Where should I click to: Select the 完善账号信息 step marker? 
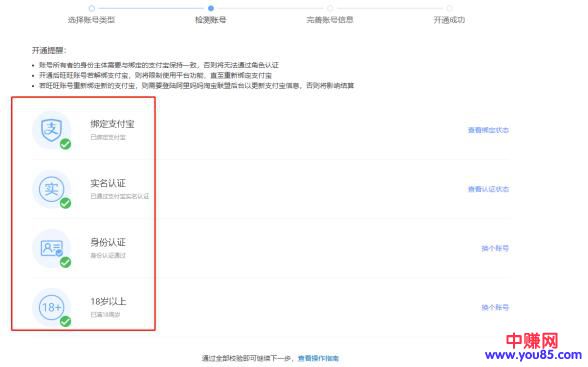(330, 8)
